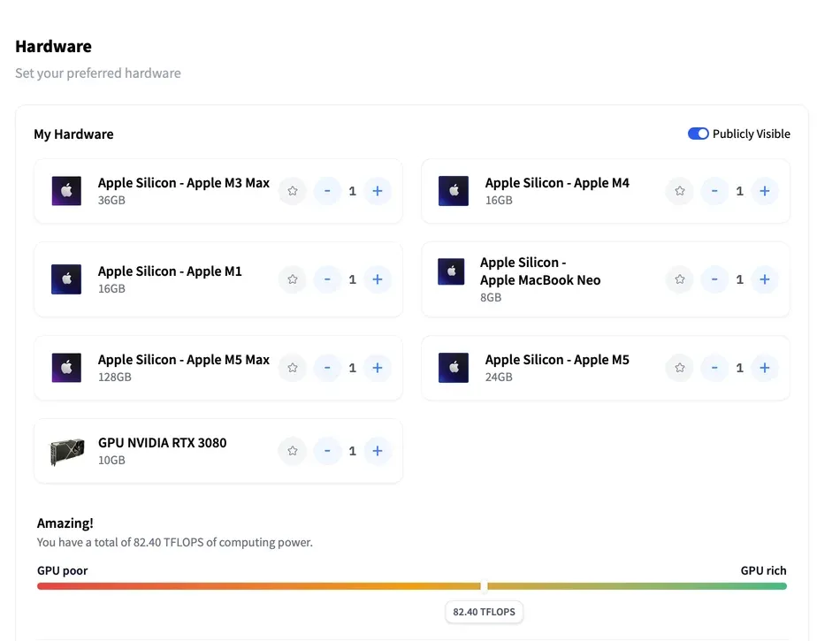Decrease Apple MacBook Neo quantity

click(x=714, y=279)
